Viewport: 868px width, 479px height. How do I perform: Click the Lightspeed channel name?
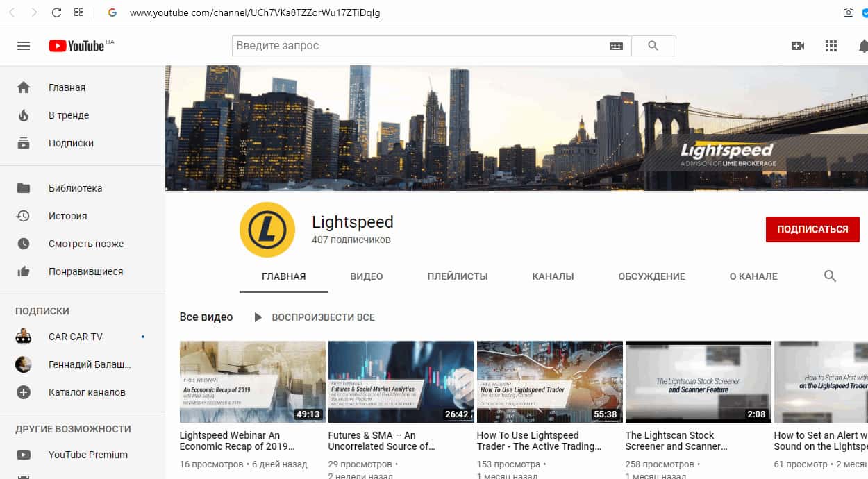353,222
